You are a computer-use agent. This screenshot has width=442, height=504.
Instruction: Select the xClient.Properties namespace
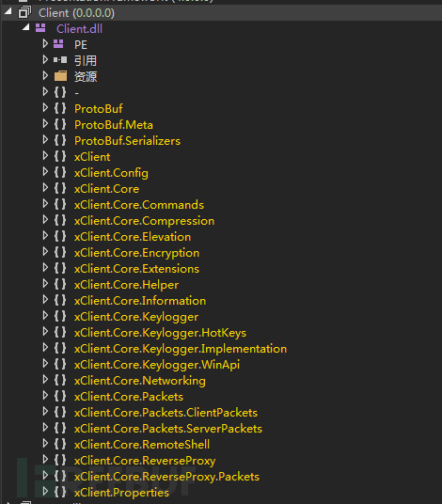click(121, 493)
